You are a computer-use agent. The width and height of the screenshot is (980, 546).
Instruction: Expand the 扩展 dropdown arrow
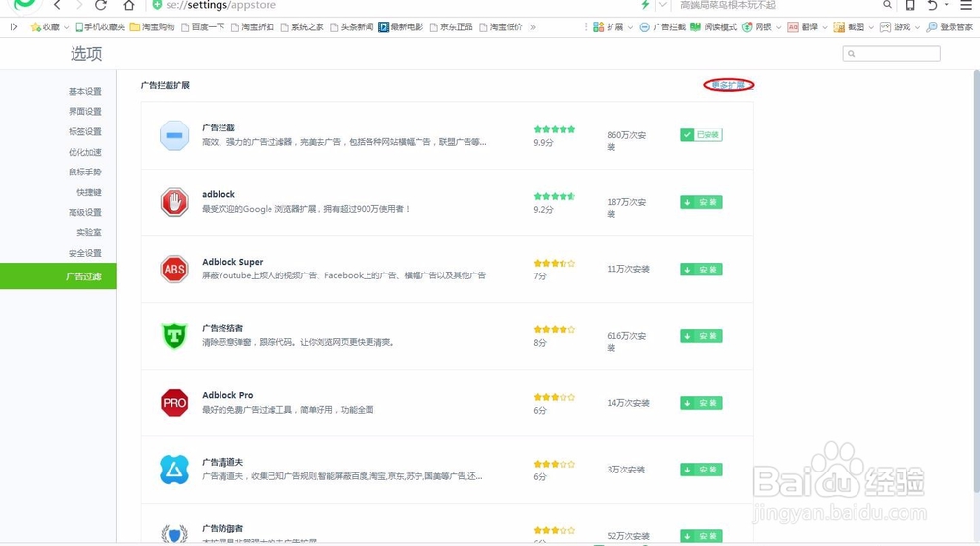(630, 27)
